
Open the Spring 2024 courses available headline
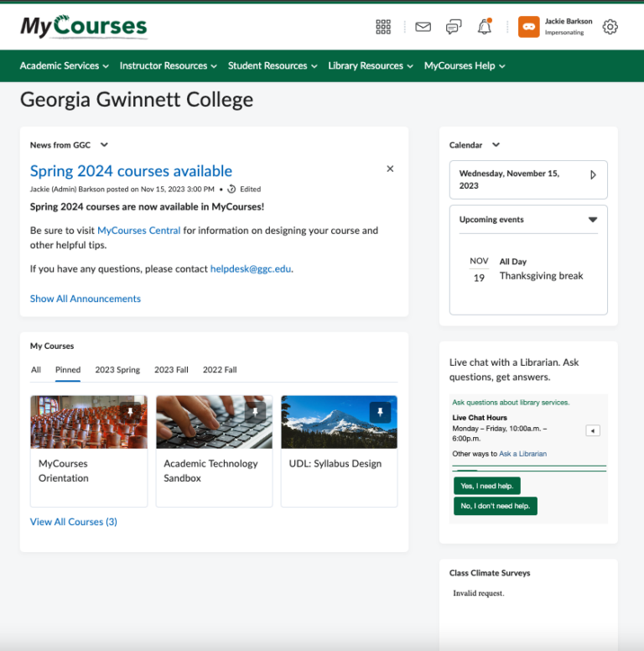coord(131,171)
